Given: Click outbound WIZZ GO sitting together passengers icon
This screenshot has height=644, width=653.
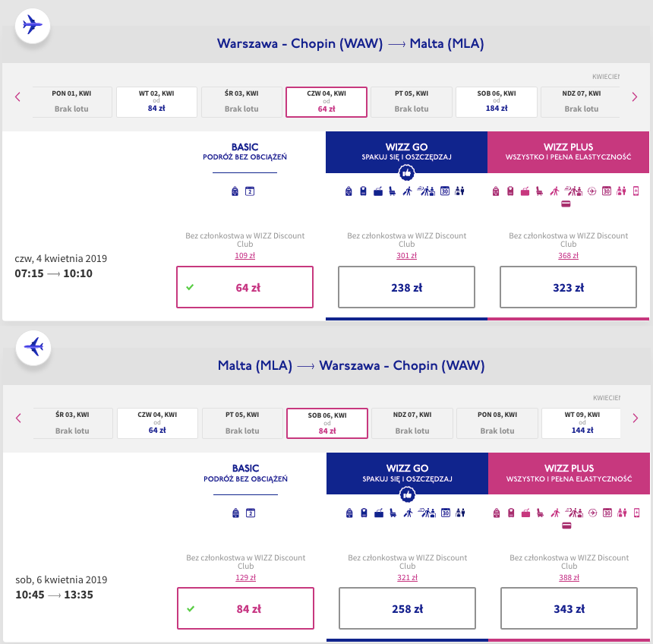Looking at the screenshot, I should pyautogui.click(x=460, y=191).
